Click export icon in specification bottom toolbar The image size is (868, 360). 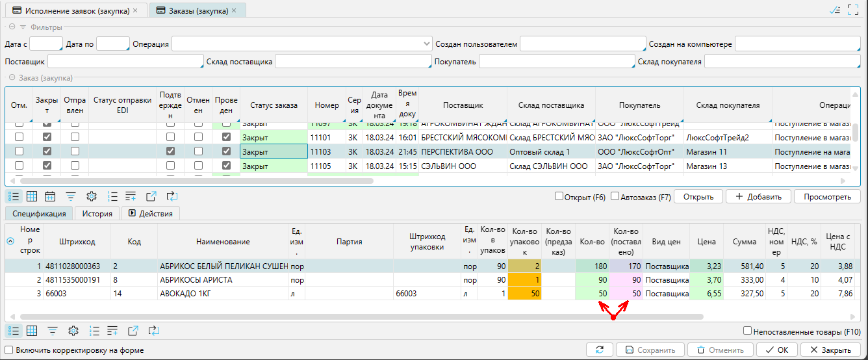133,331
